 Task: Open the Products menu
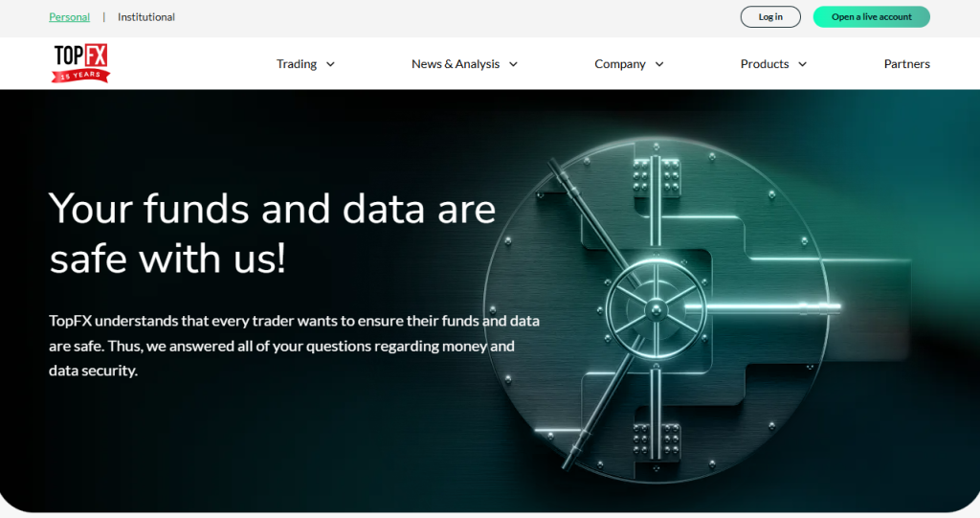(765, 64)
